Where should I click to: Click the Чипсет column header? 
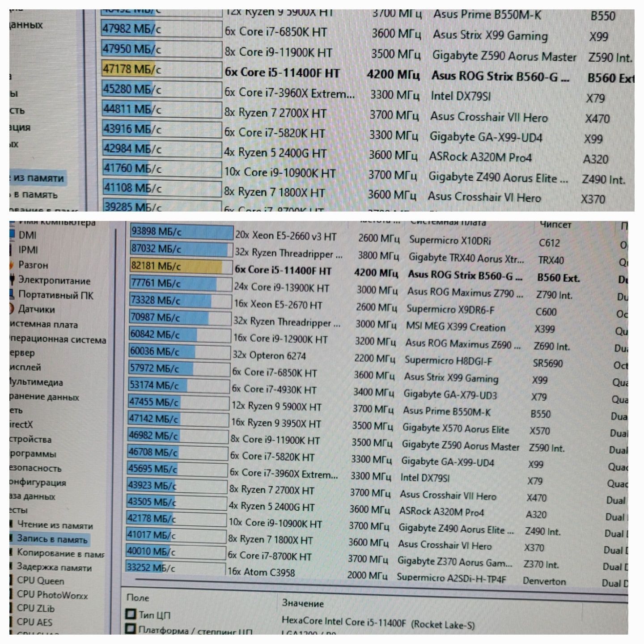555,225
